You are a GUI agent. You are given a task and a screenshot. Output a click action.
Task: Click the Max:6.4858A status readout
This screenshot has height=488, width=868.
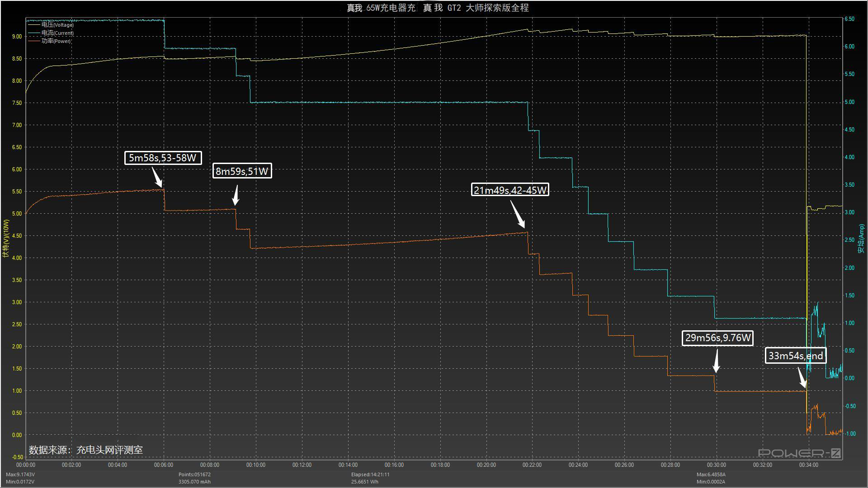(711, 474)
